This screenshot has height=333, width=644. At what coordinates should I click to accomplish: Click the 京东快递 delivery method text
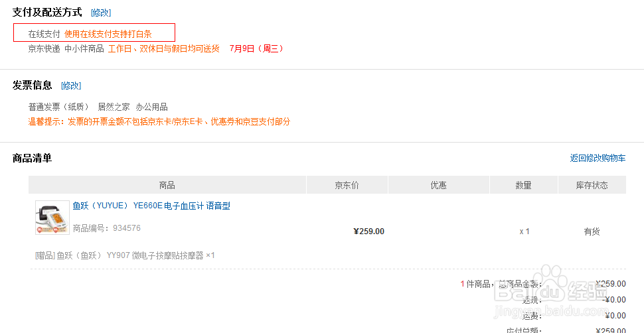(x=44, y=48)
